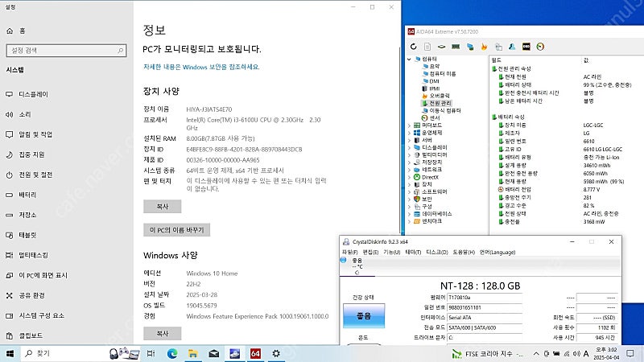Click the Report page icon in AIDA64 toolbar
The image size is (644, 362).
(427, 47)
